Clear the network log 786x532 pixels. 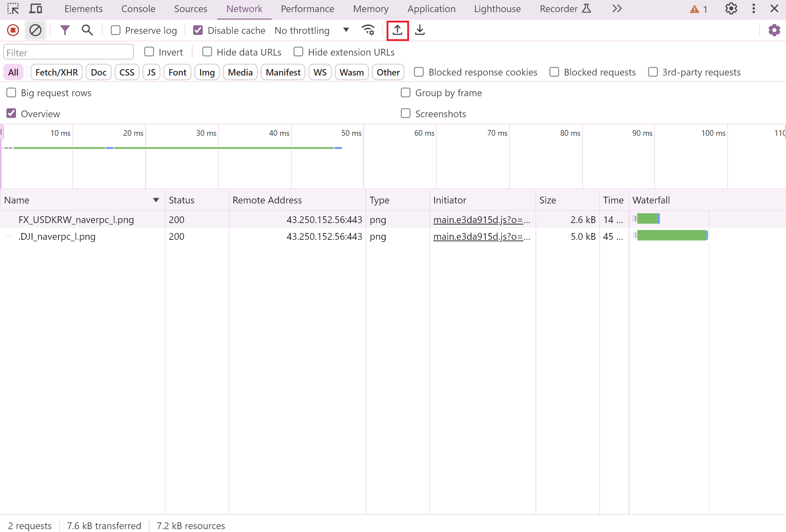pyautogui.click(x=35, y=30)
